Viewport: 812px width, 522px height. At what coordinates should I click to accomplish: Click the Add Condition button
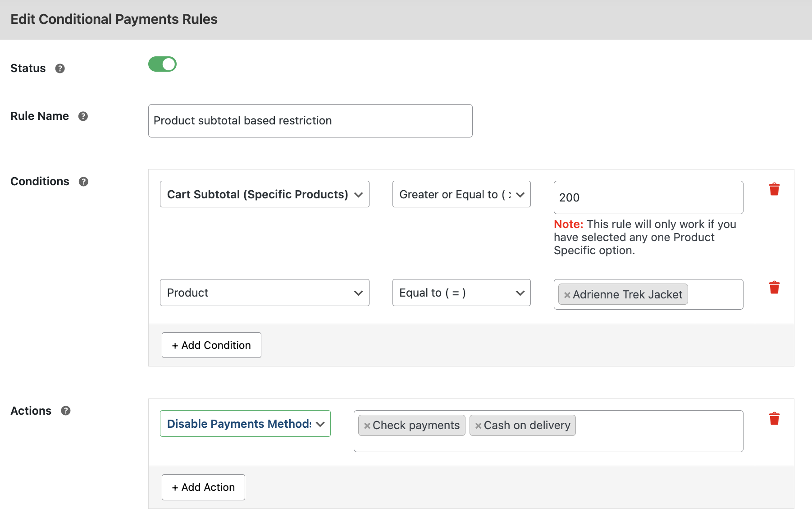point(211,345)
